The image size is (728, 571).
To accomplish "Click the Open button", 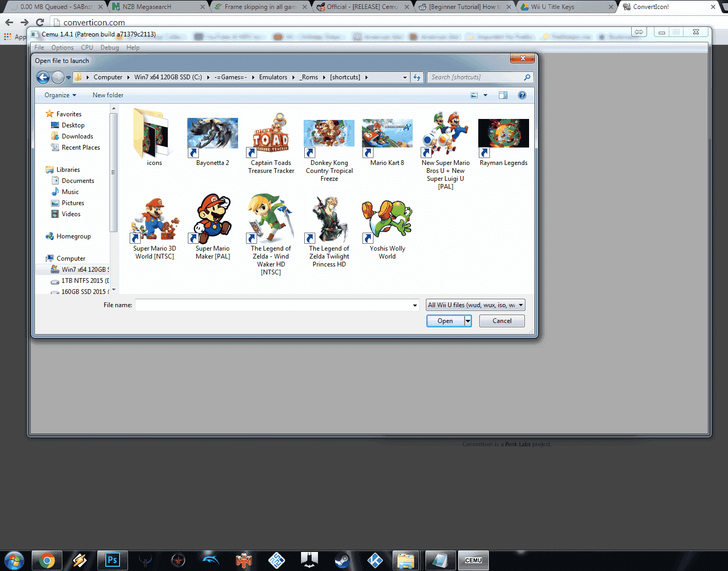I will pos(445,321).
